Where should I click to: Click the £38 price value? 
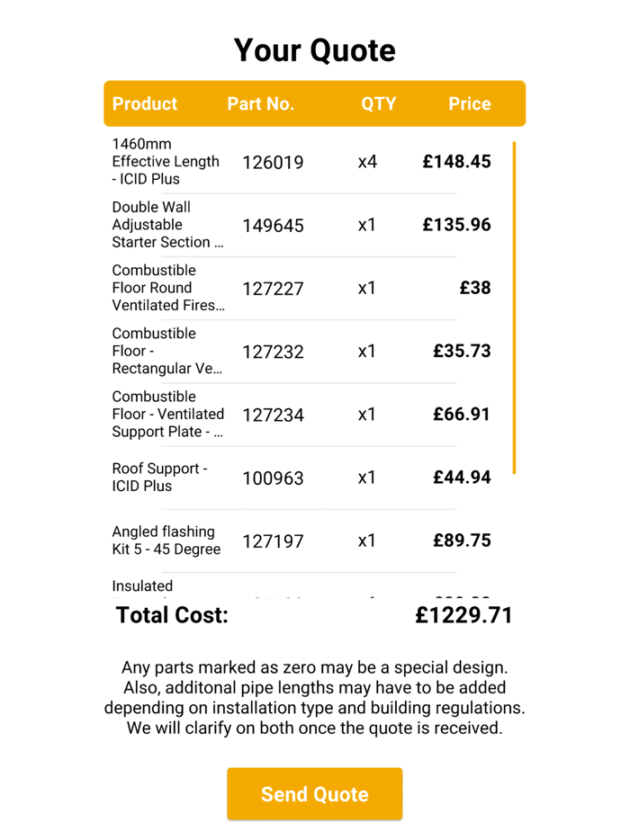[475, 288]
